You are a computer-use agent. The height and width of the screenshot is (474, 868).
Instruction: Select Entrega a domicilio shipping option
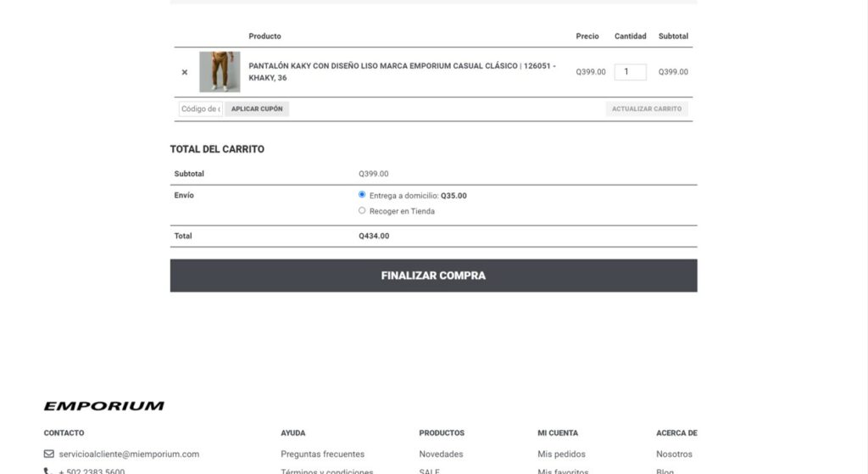coord(362,194)
